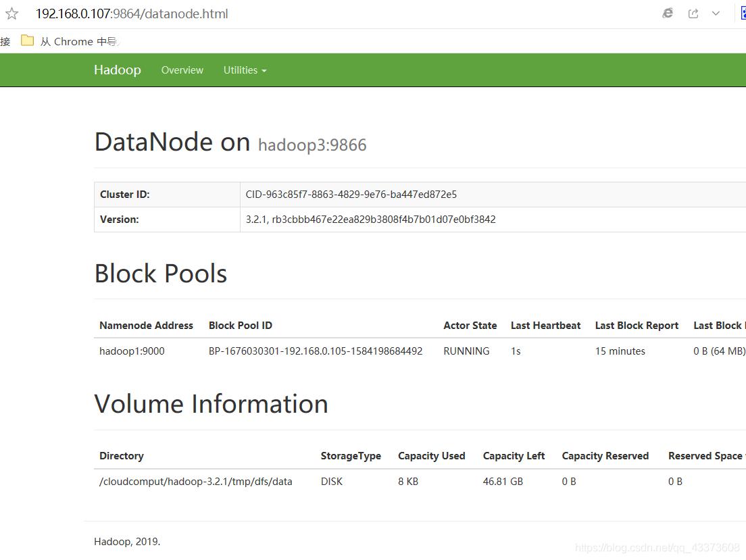This screenshot has height=560, width=746.
Task: Select the BP-1676030301 block pool ID
Action: [316, 351]
